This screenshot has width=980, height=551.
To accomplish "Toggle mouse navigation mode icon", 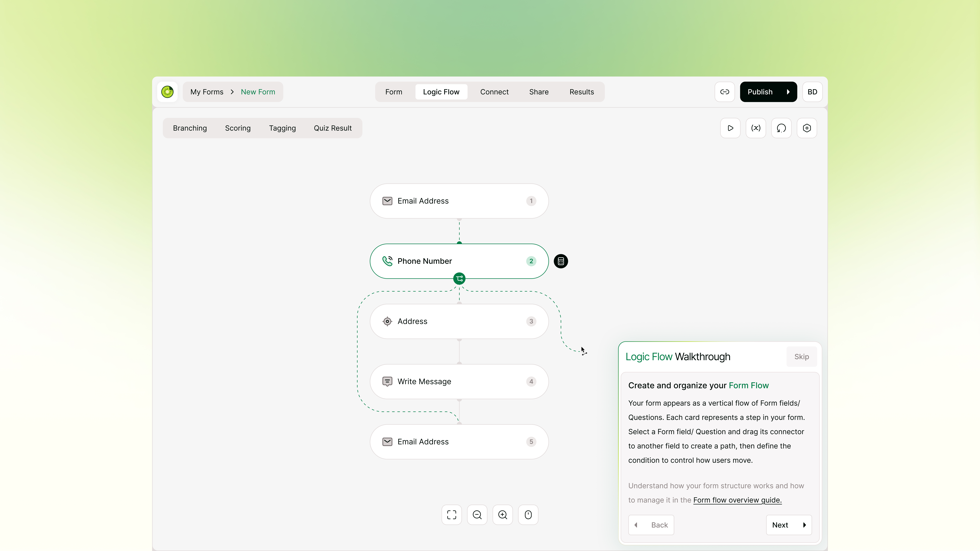I will pos(528,515).
